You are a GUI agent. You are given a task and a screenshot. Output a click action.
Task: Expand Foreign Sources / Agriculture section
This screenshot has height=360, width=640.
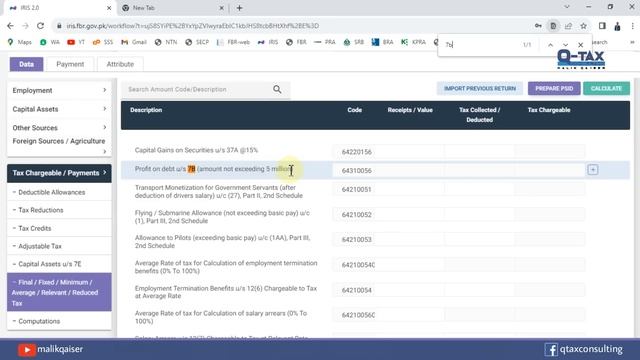pos(59,146)
